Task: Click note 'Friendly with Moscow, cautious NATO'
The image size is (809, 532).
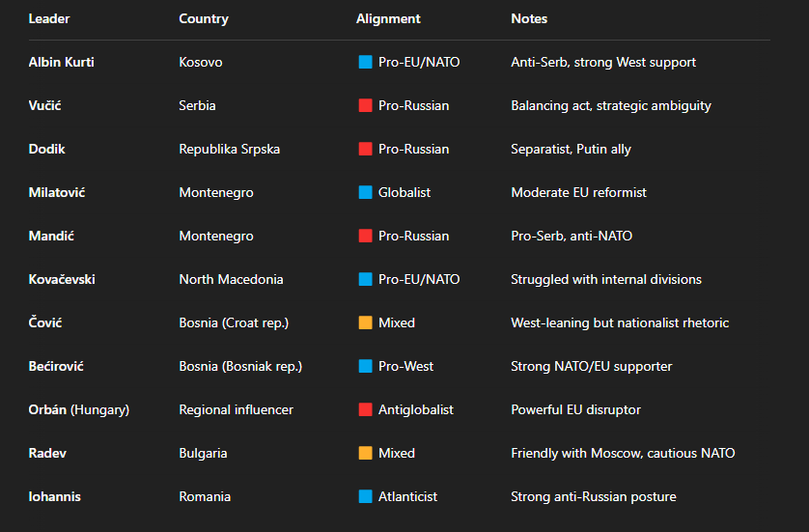Action: 623,454
